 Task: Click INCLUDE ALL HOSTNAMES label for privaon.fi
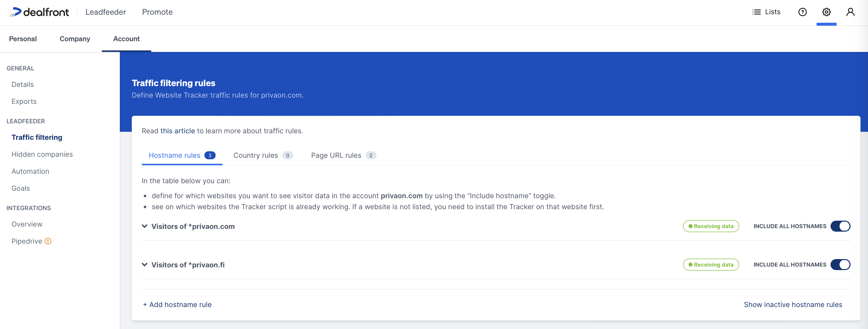point(790,265)
